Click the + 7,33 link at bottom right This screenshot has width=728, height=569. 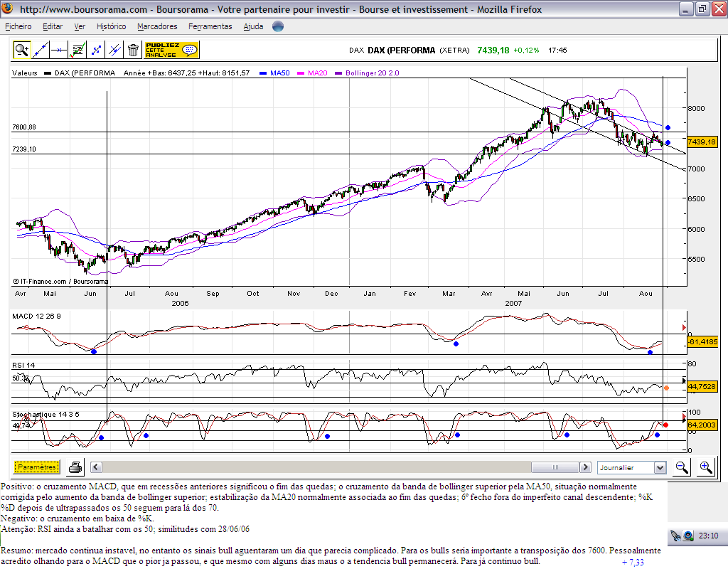(x=633, y=563)
